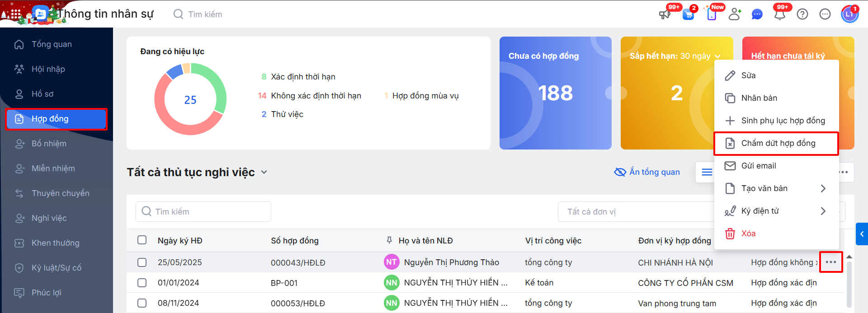Open the app grid launcher icon

(x=15, y=14)
